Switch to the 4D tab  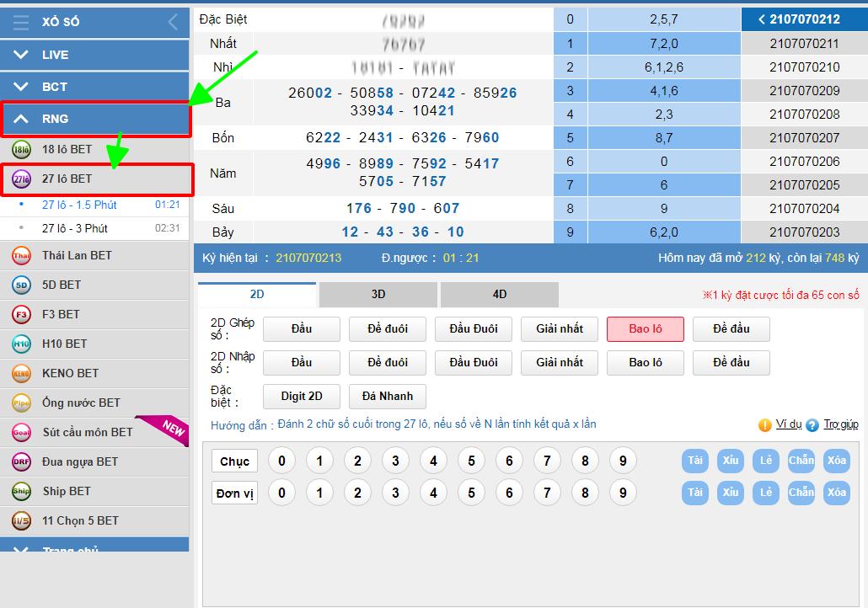click(x=499, y=294)
